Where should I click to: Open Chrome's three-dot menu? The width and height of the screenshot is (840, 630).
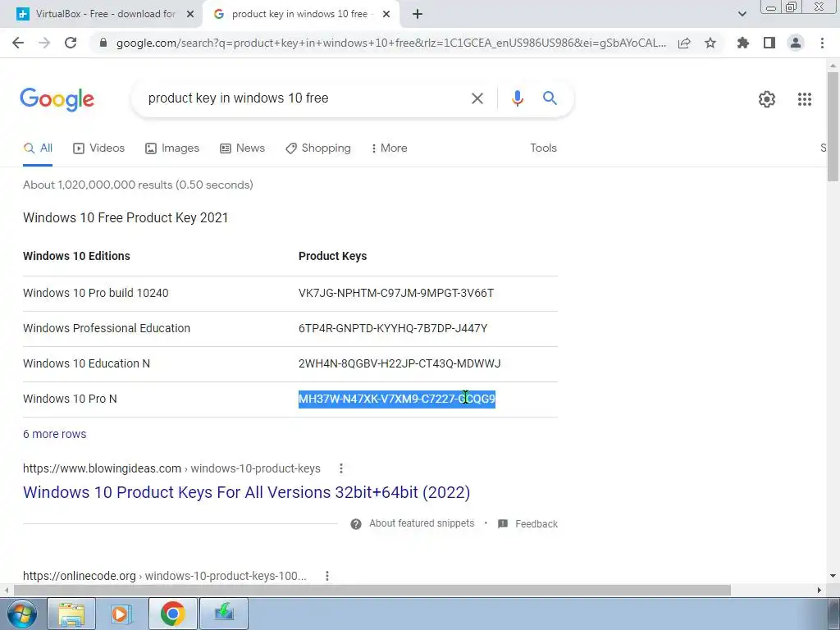tap(822, 43)
